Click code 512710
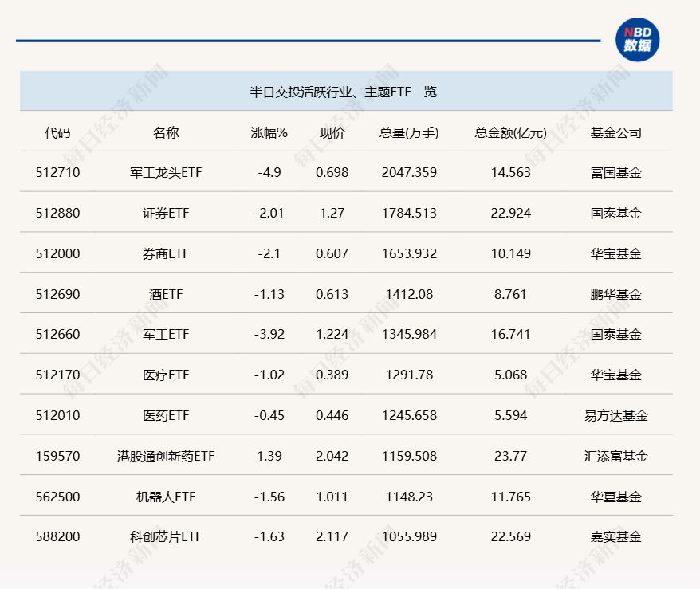 point(58,172)
